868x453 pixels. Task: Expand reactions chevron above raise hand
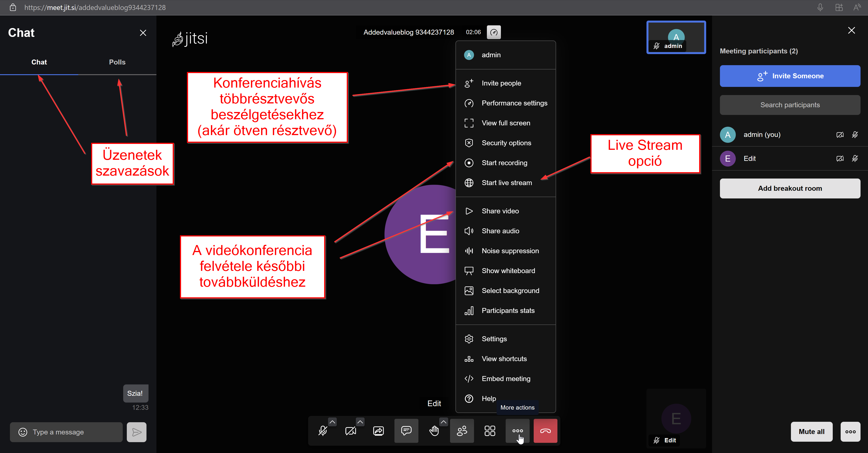tap(443, 422)
